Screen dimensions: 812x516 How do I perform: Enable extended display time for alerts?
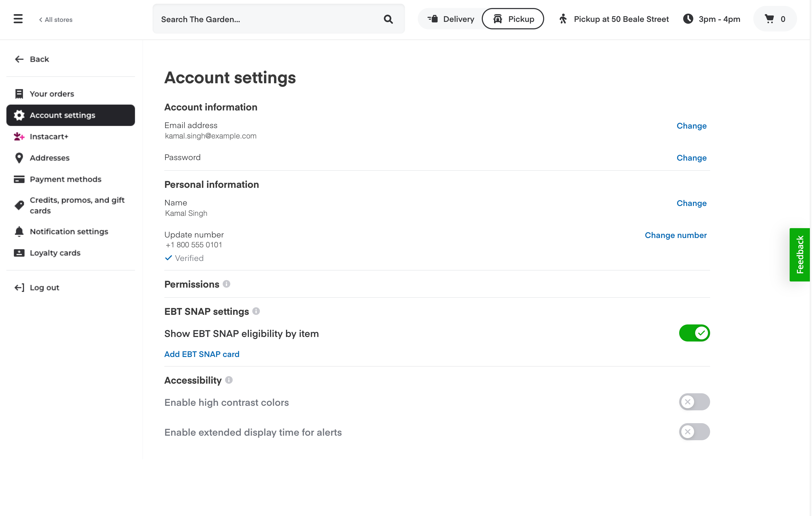[694, 431]
